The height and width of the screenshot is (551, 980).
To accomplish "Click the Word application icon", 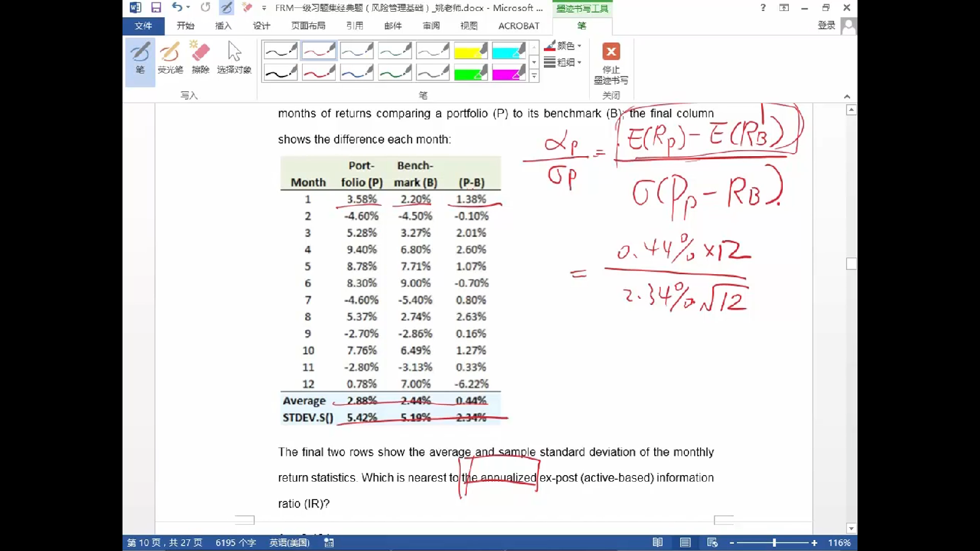I will (135, 7).
